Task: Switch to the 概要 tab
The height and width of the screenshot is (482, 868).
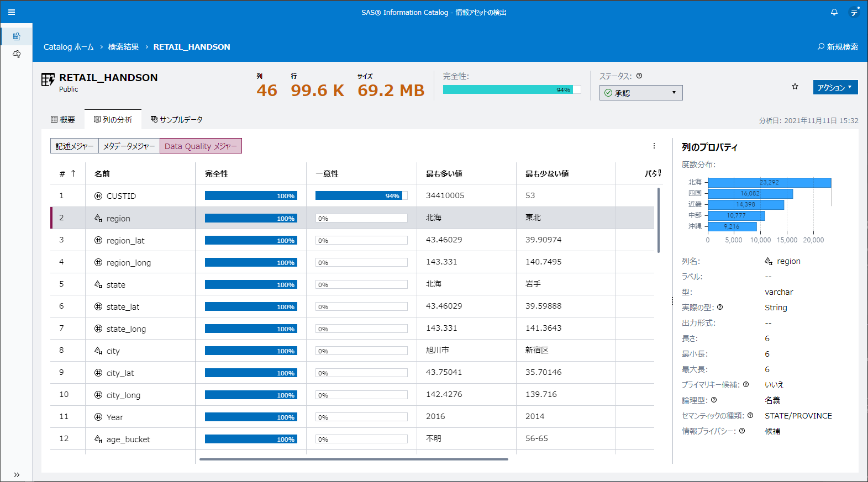Action: click(63, 120)
